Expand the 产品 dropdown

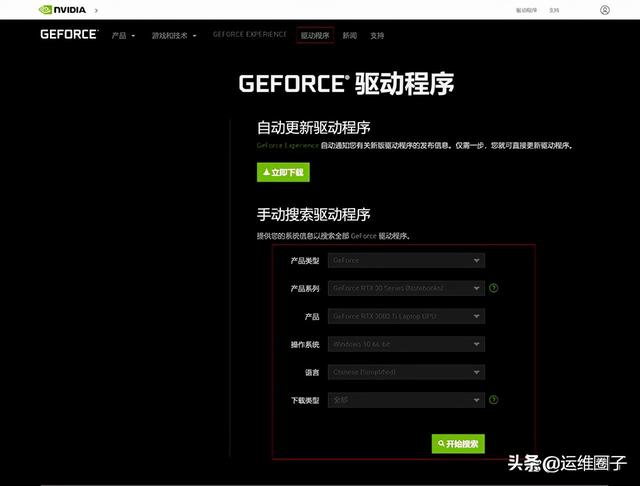click(406, 316)
